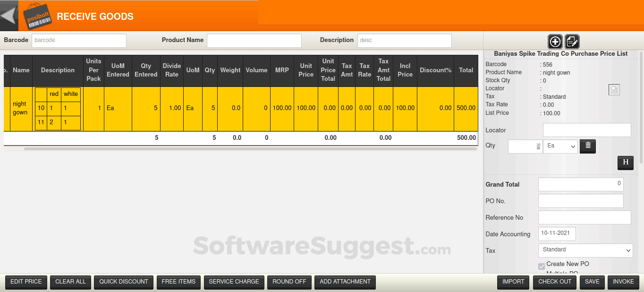Open the Ea unit dropdown next to Qty
This screenshot has height=292, width=644.
click(x=560, y=146)
